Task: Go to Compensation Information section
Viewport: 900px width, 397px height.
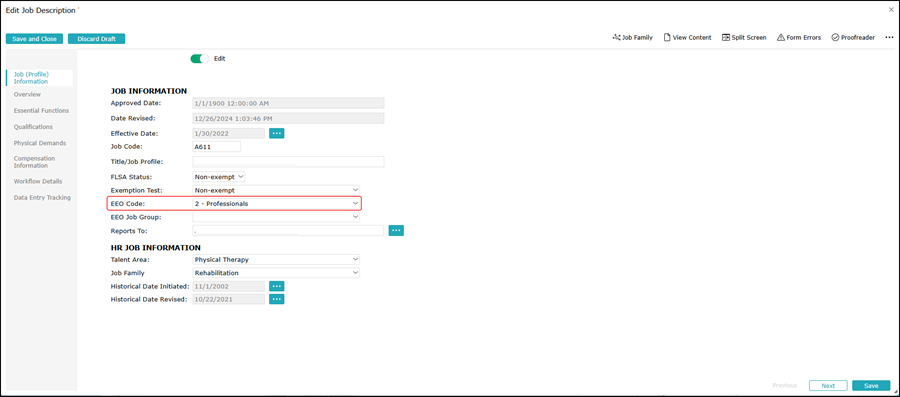Action: point(34,162)
